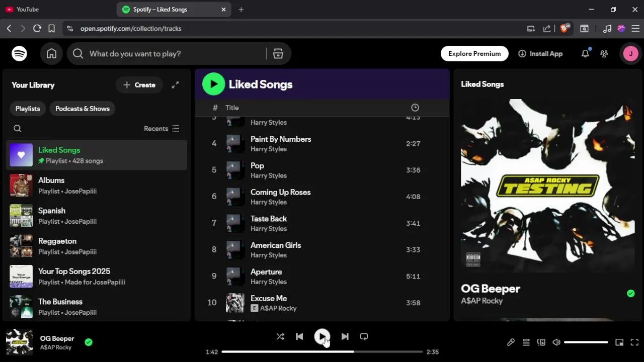Image resolution: width=644 pixels, height=362 pixels.
Task: Open a new browser tab
Action: pyautogui.click(x=241, y=10)
